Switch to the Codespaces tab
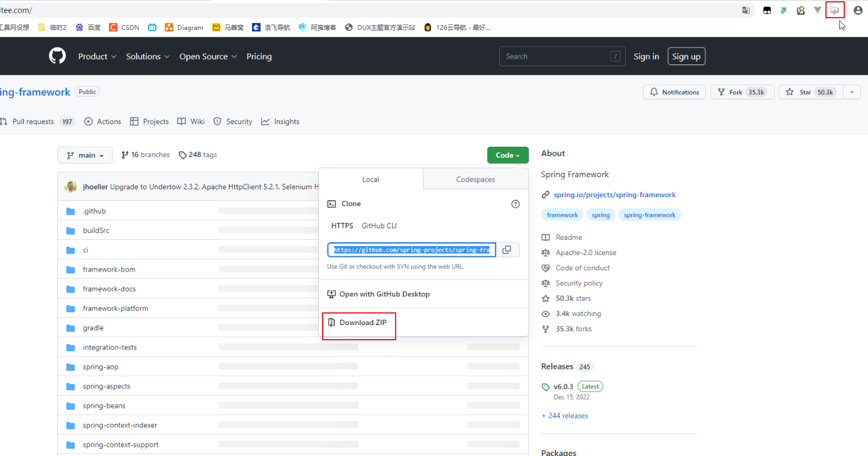This screenshot has width=868, height=456. coord(475,180)
